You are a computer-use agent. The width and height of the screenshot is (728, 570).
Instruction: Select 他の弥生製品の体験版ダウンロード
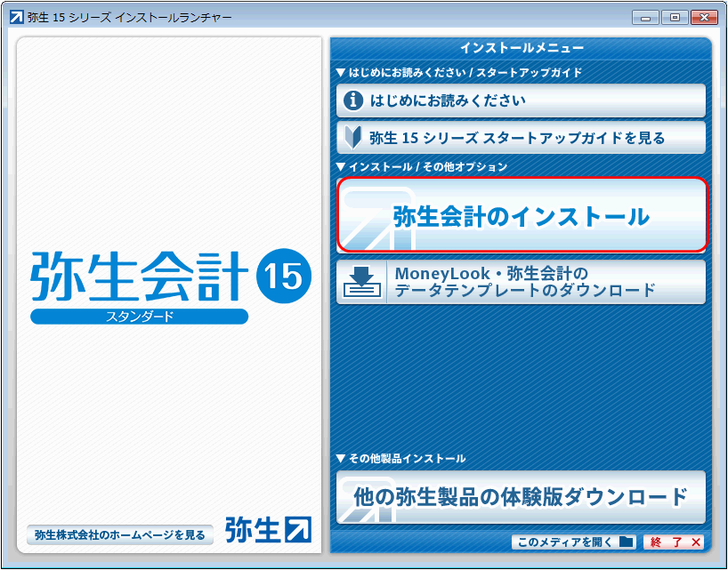(x=521, y=497)
